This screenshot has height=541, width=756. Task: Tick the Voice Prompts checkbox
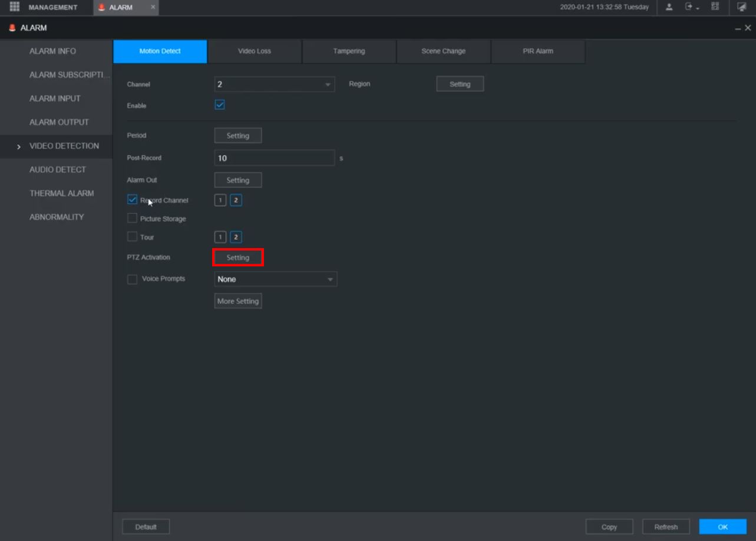tap(132, 279)
